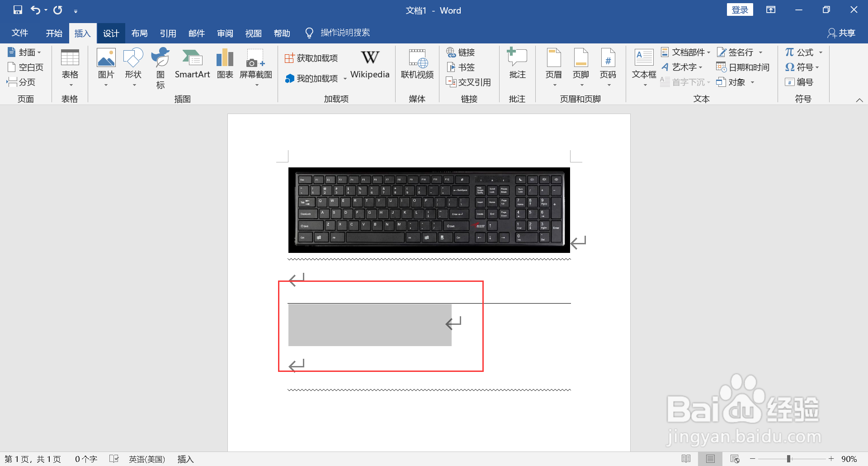This screenshot has width=868, height=466.
Task: Open the Table (表格) insert button
Action: [x=70, y=68]
